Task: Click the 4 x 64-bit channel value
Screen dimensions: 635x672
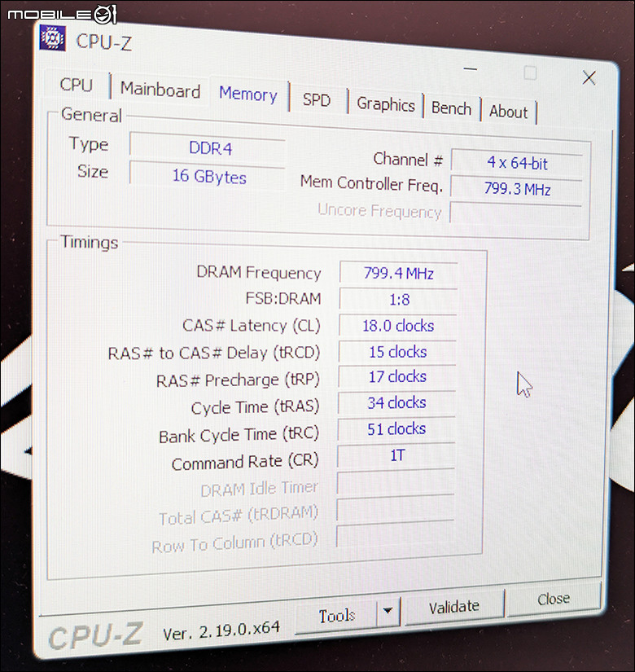Action: pos(517,163)
